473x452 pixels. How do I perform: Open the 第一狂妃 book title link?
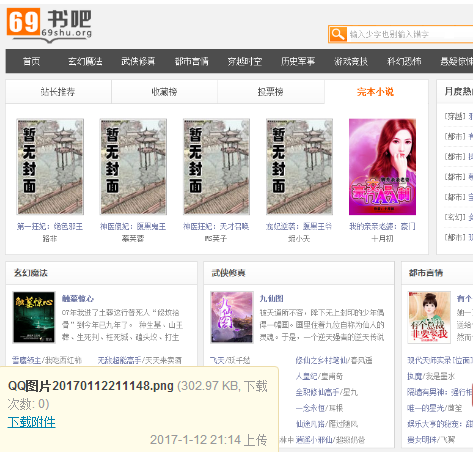(50, 227)
